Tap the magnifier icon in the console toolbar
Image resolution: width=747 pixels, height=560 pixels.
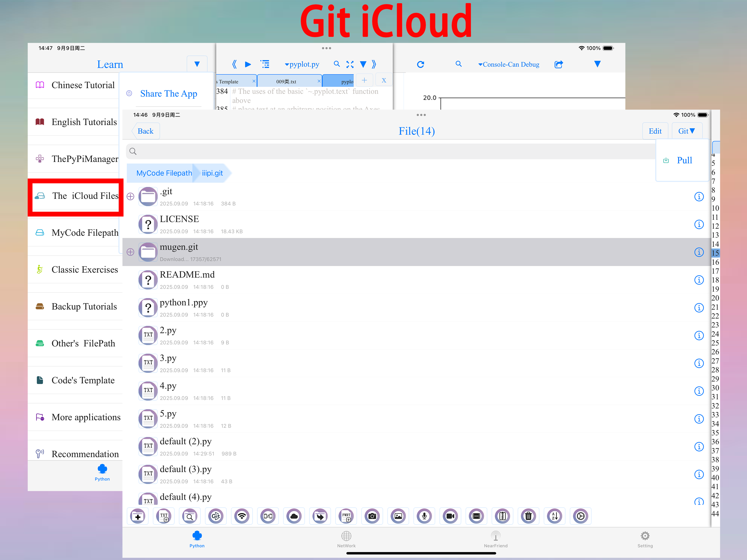pyautogui.click(x=459, y=64)
